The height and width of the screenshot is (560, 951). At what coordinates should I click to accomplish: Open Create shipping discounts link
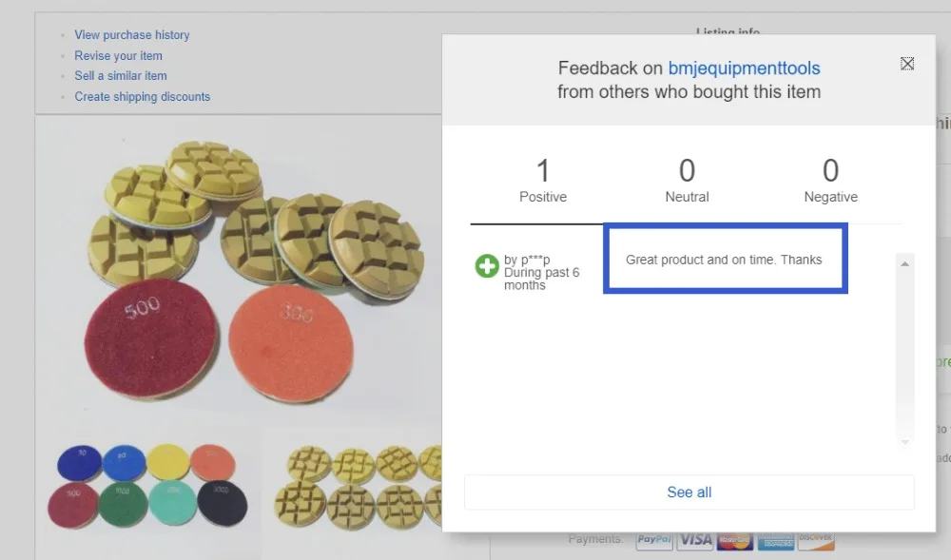coord(142,96)
